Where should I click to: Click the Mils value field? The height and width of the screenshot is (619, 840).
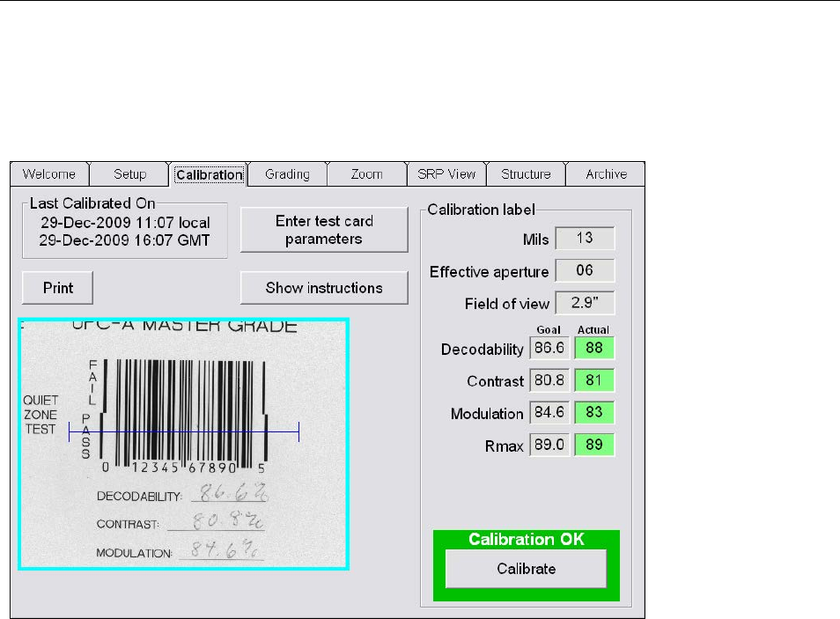585,238
